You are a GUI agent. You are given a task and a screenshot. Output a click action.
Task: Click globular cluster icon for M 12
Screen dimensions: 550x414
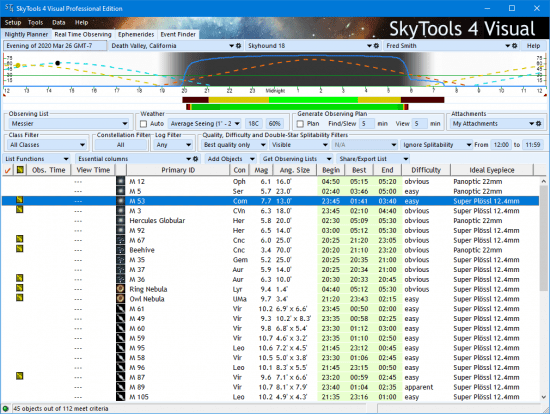121,181
